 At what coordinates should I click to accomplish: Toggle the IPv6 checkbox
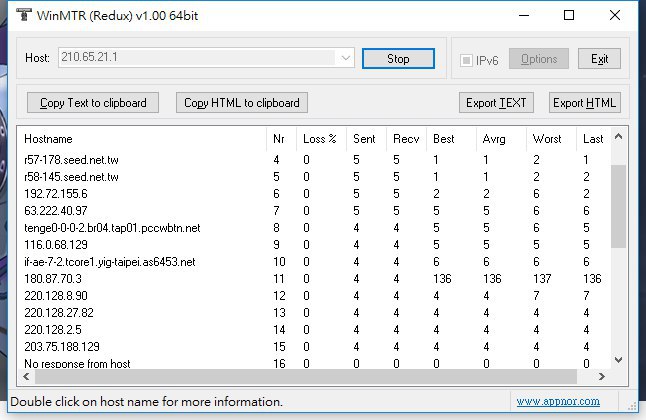(466, 59)
